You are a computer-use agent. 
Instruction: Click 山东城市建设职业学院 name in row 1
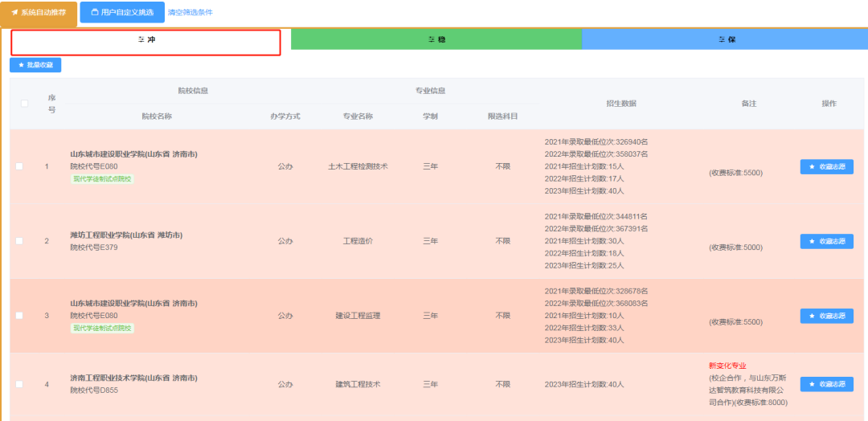click(133, 153)
